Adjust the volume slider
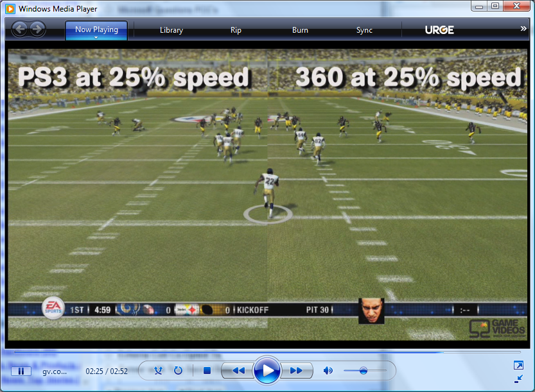The width and height of the screenshot is (535, 392). point(364,371)
